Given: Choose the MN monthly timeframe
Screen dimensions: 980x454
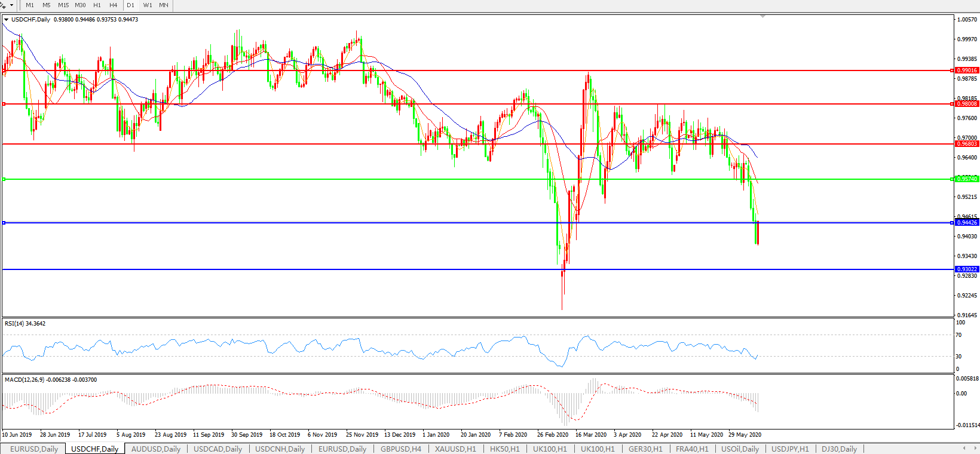Looking at the screenshot, I should coord(164,5).
